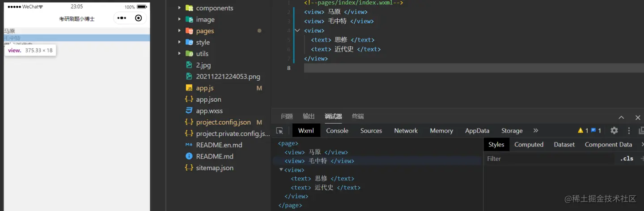The width and height of the screenshot is (644, 211).
Task: Select the Wxml debugger tab
Action: (306, 131)
